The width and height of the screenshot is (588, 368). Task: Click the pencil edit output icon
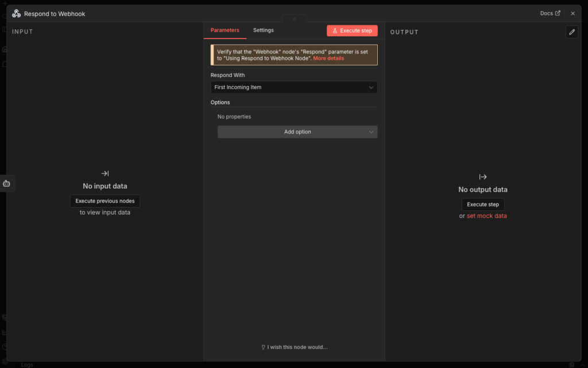tap(572, 32)
